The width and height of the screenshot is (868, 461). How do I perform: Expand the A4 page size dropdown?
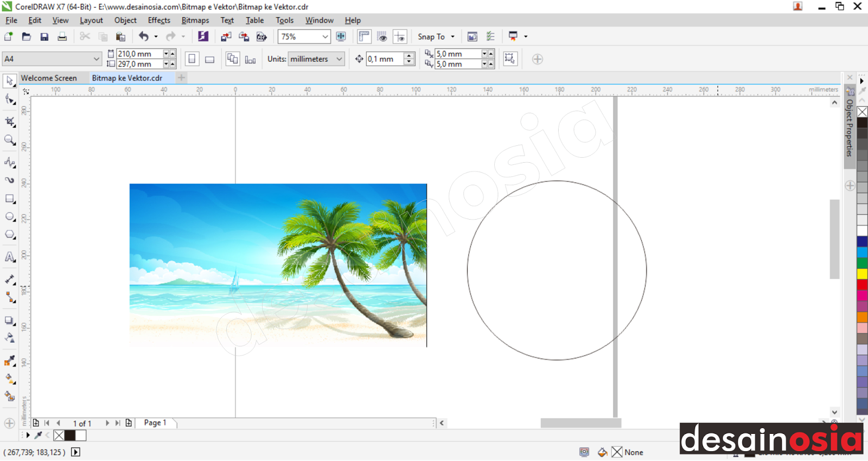click(96, 59)
